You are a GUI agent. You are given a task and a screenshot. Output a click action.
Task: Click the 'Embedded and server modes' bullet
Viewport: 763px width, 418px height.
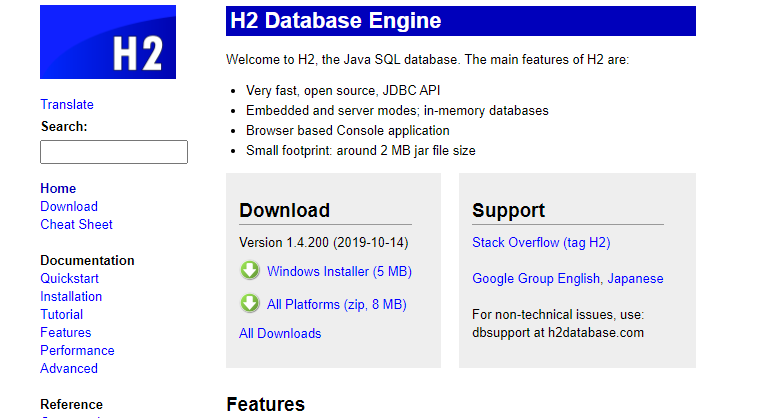(x=397, y=110)
